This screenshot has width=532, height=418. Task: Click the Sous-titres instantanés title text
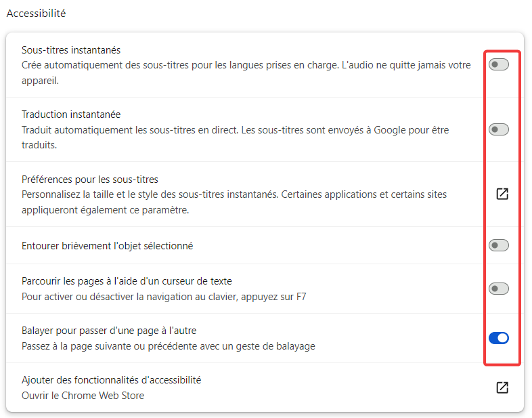[71, 50]
